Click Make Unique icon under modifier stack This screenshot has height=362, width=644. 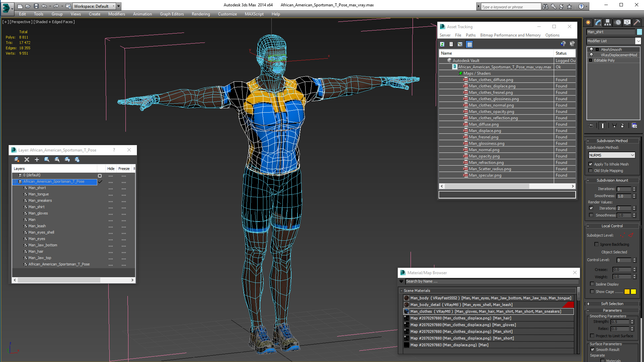click(x=614, y=126)
